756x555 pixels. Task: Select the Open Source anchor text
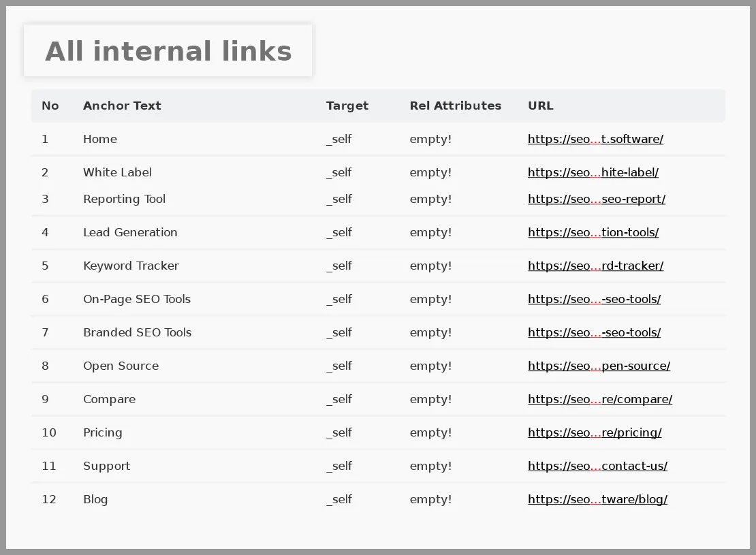tap(121, 366)
